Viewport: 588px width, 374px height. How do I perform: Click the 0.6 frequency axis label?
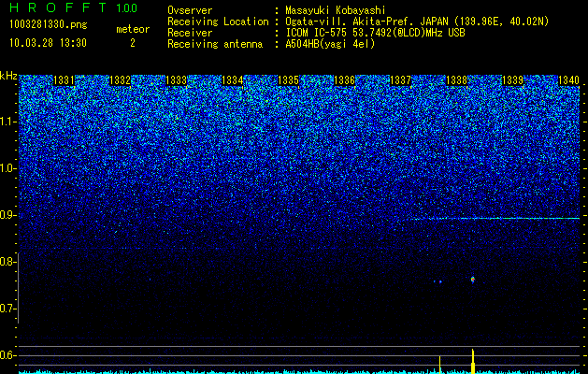pyautogui.click(x=8, y=355)
